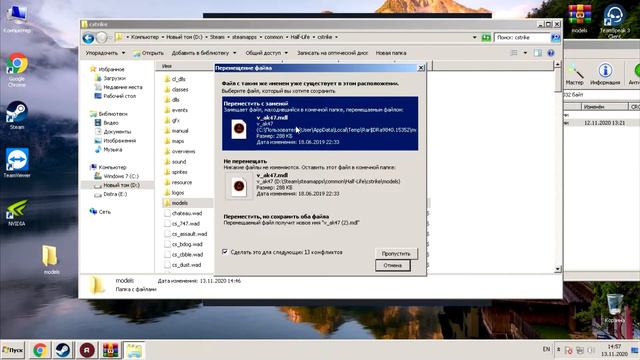Viewport: 640px width, 360px height.
Task: Open Yandex browser from the taskbar
Action: [x=87, y=350]
